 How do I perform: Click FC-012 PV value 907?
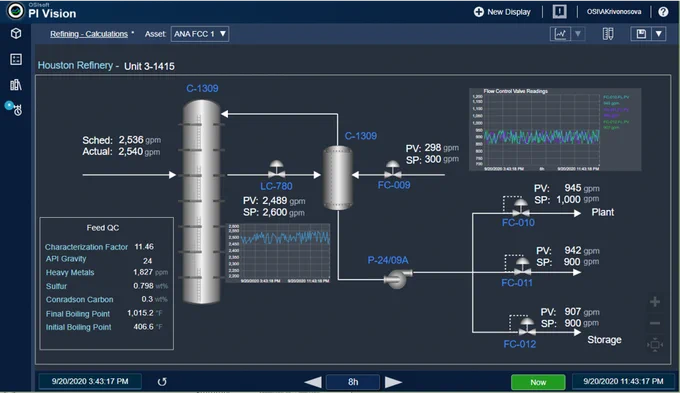pyautogui.click(x=573, y=311)
